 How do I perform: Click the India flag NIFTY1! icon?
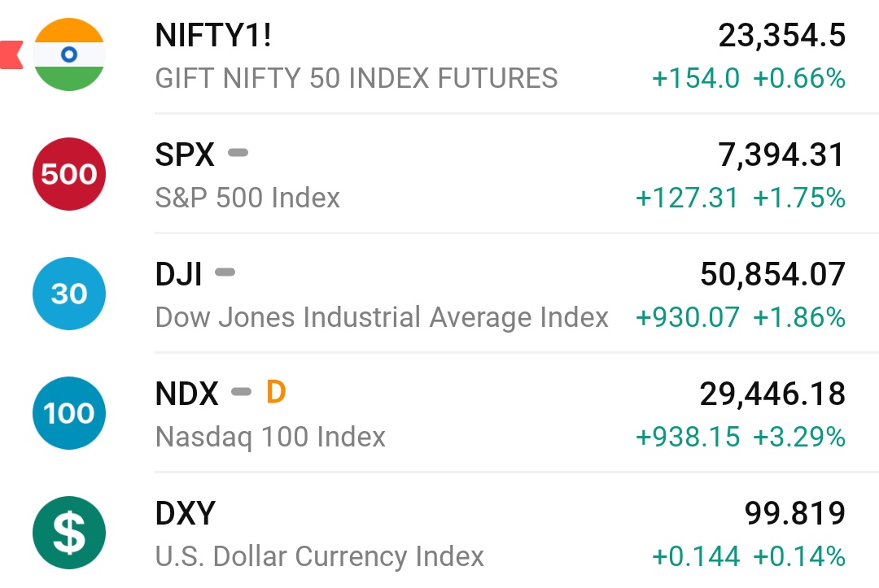(69, 54)
